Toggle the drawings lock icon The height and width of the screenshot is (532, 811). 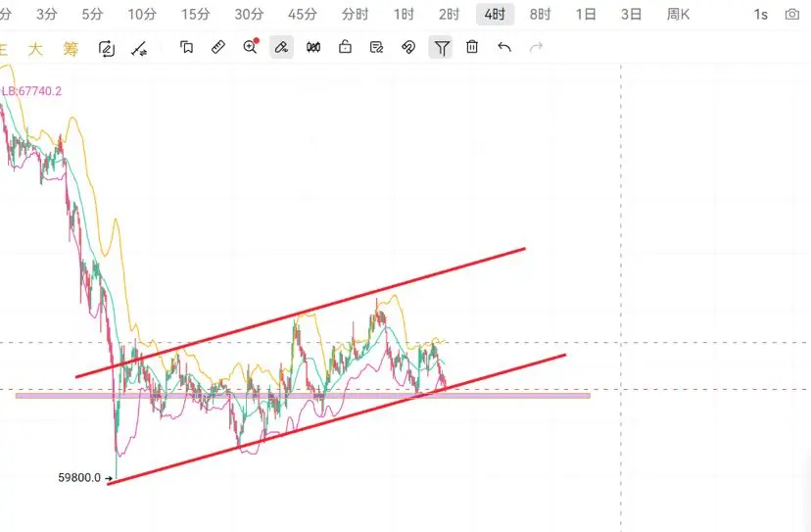click(x=345, y=47)
